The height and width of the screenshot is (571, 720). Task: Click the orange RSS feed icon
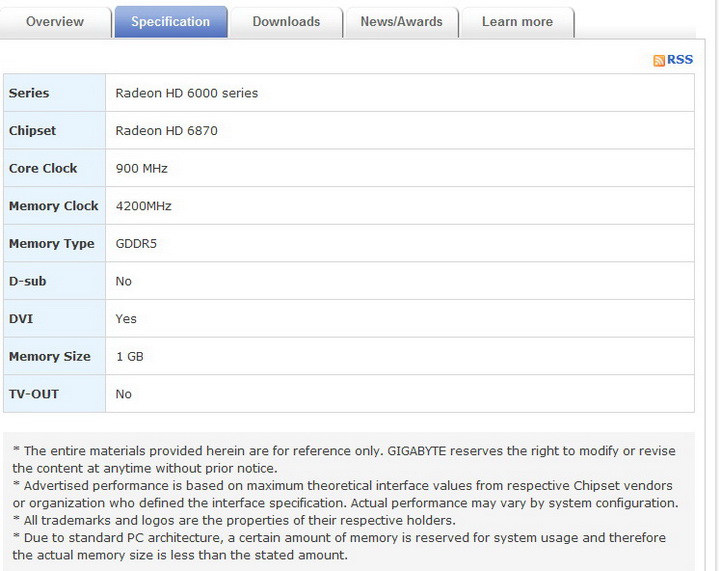pos(659,60)
